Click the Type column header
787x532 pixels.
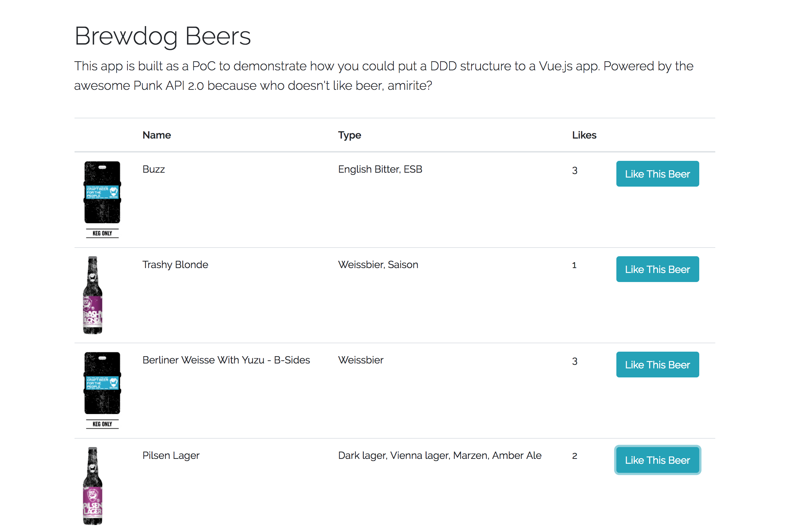tap(349, 135)
